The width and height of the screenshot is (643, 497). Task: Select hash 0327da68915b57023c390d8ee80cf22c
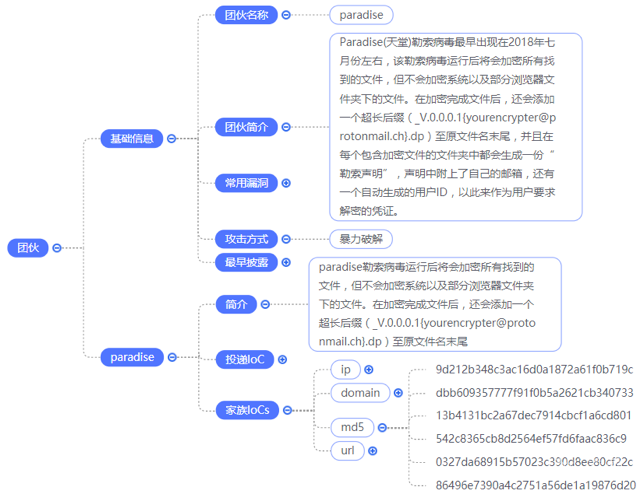click(x=534, y=462)
